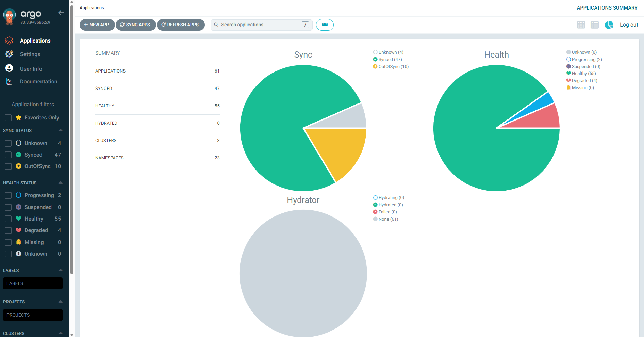The height and width of the screenshot is (337, 644).
Task: Click the Argo octopus logo
Action: [x=10, y=17]
